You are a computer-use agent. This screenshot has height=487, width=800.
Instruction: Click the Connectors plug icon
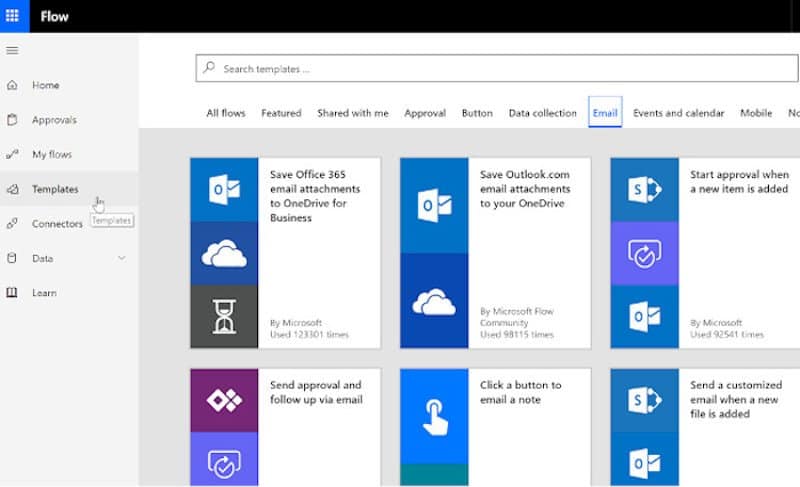click(x=12, y=223)
